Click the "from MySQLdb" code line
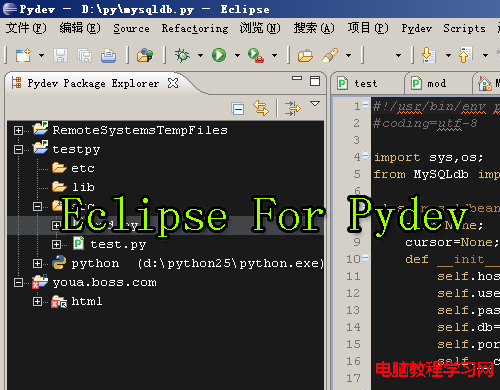The height and width of the screenshot is (390, 500). pyautogui.click(x=436, y=174)
